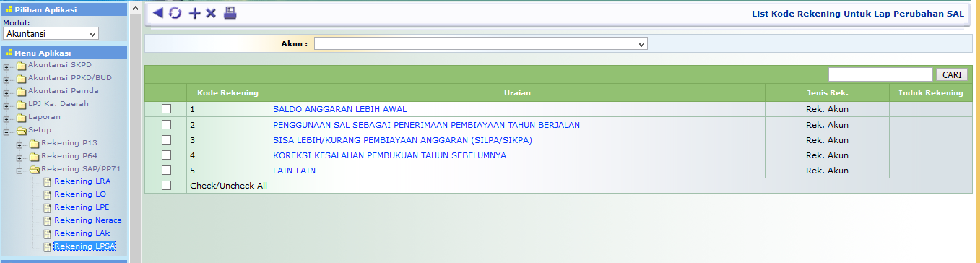
Task: Select Rekening Neraca menu item
Action: coord(87,220)
